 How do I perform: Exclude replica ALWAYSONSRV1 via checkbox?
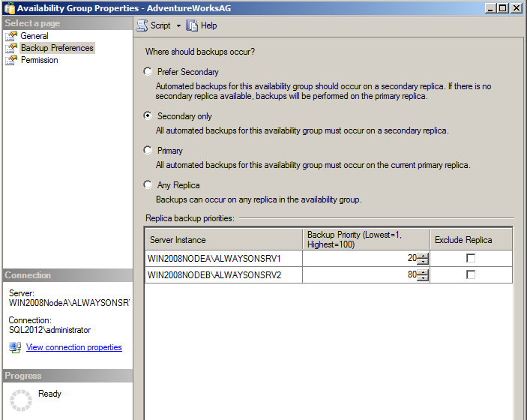[471, 258]
